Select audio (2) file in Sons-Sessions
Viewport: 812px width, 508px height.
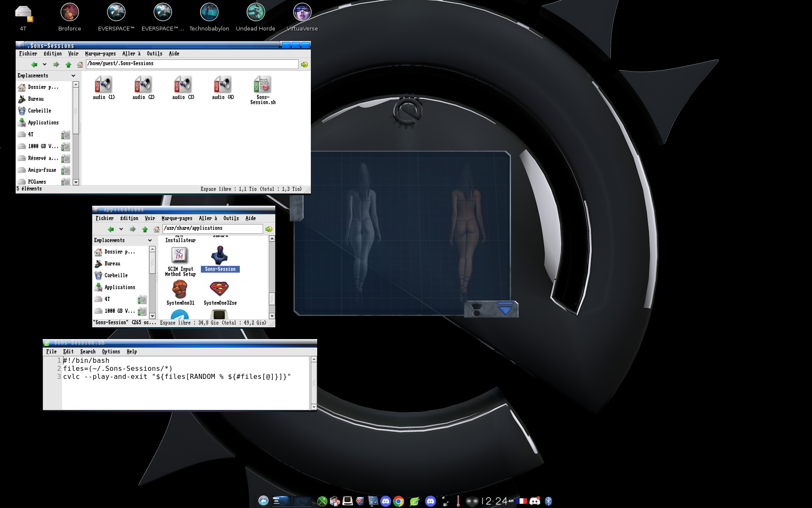[143, 88]
